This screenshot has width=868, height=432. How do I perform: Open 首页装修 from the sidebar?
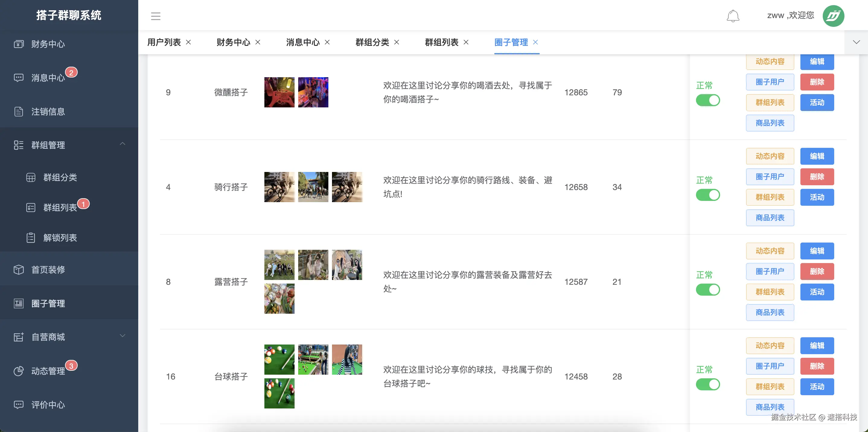point(48,269)
